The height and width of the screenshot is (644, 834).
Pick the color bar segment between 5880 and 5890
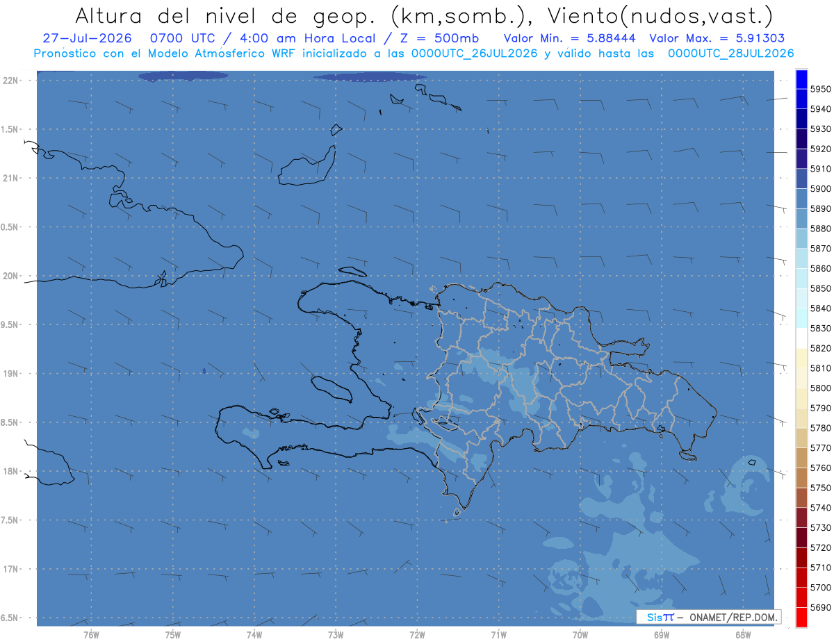(x=801, y=219)
